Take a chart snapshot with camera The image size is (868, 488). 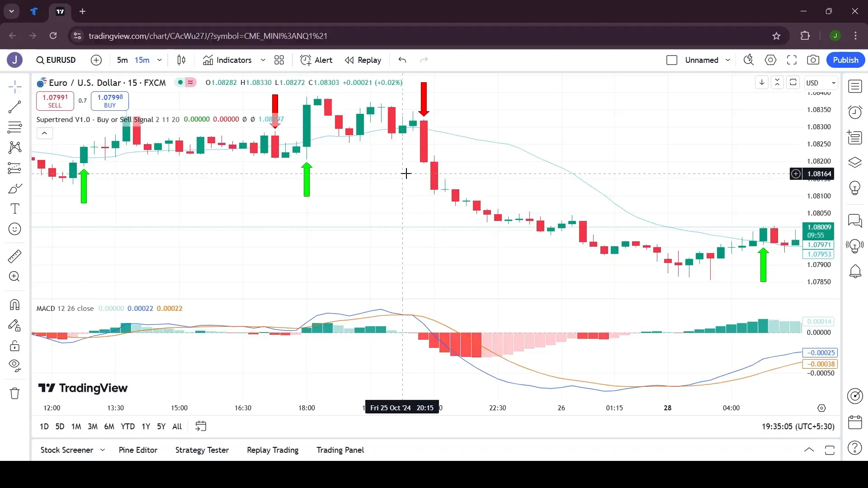click(x=813, y=60)
